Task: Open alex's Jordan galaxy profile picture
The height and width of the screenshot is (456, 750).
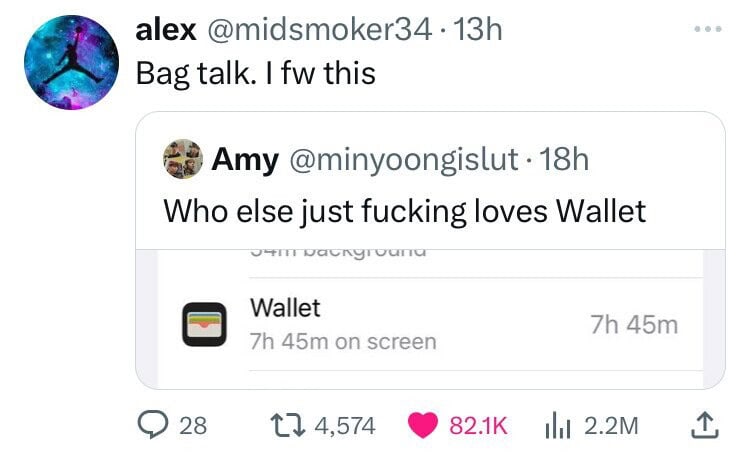Action: [72, 62]
